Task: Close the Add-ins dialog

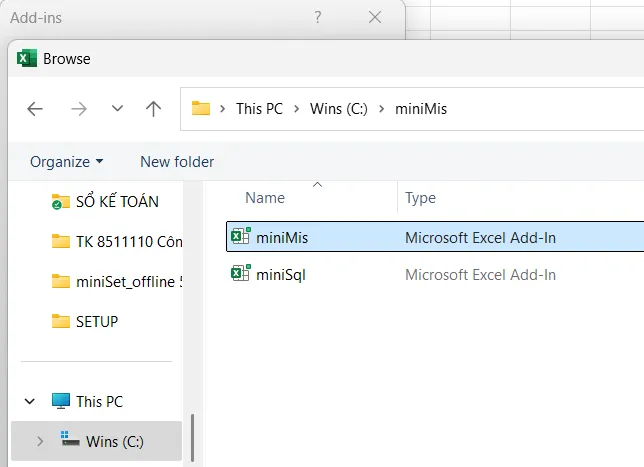Action: [375, 17]
